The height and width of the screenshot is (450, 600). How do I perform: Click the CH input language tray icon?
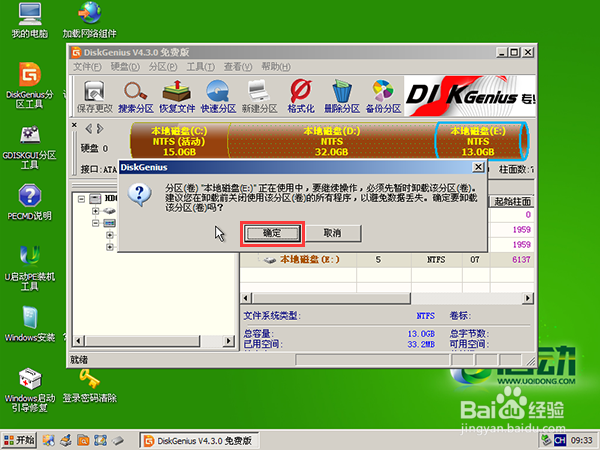(559, 440)
